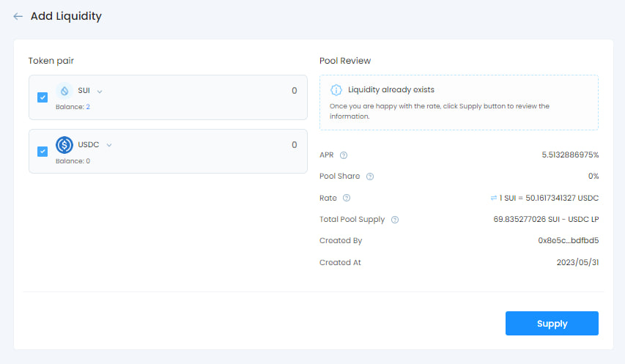
Task: Open the Rate help question-mark icon
Action: point(347,198)
